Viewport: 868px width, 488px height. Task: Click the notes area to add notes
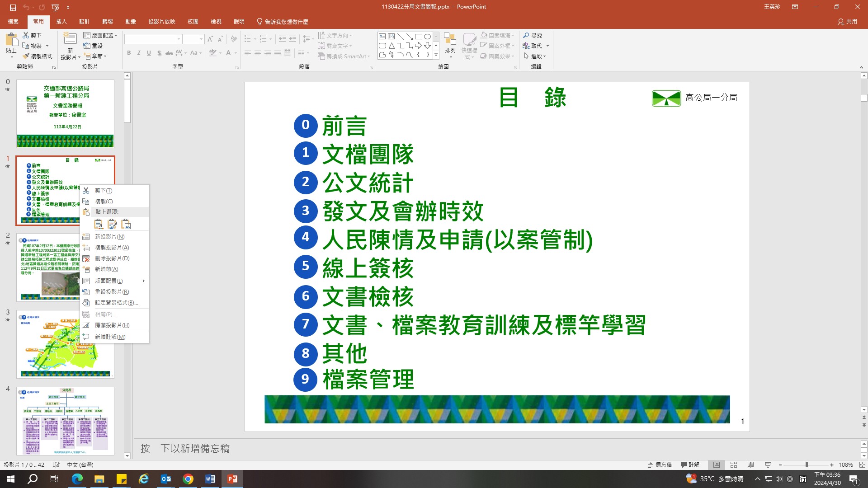coord(496,448)
